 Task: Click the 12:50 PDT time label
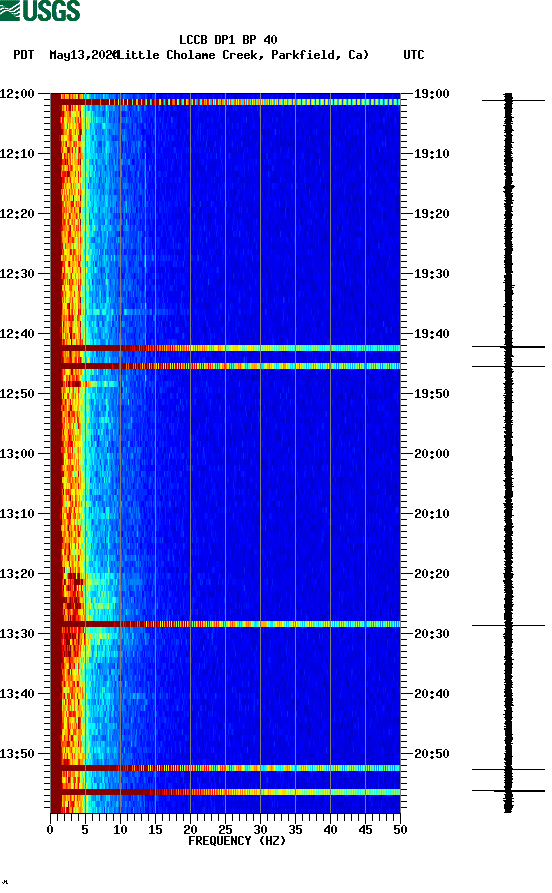pyautogui.click(x=17, y=394)
